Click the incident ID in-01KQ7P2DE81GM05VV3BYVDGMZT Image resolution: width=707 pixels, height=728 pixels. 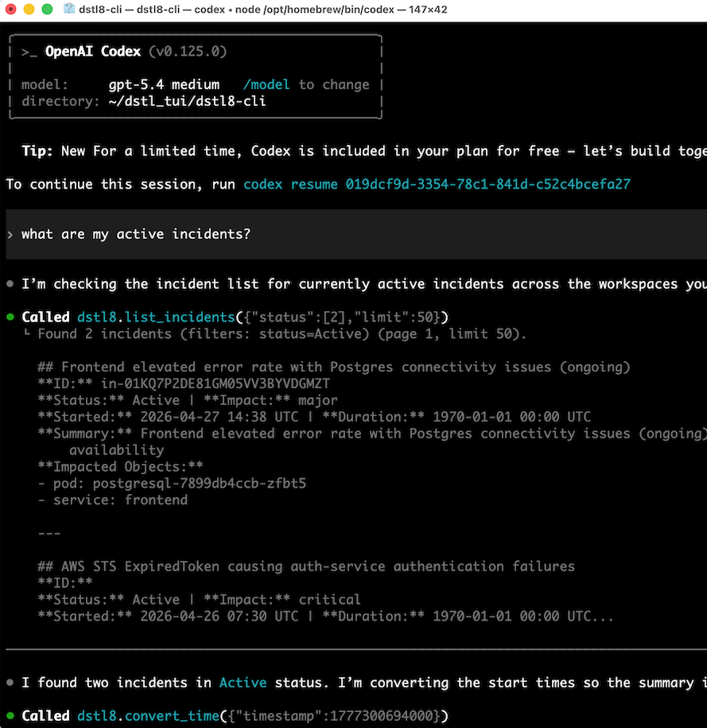tap(216, 383)
